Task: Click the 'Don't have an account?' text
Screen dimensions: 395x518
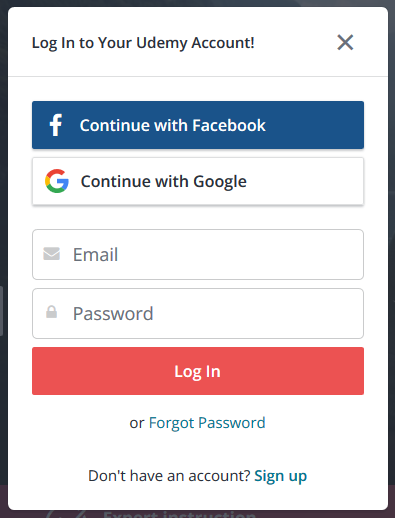Action: click(169, 476)
